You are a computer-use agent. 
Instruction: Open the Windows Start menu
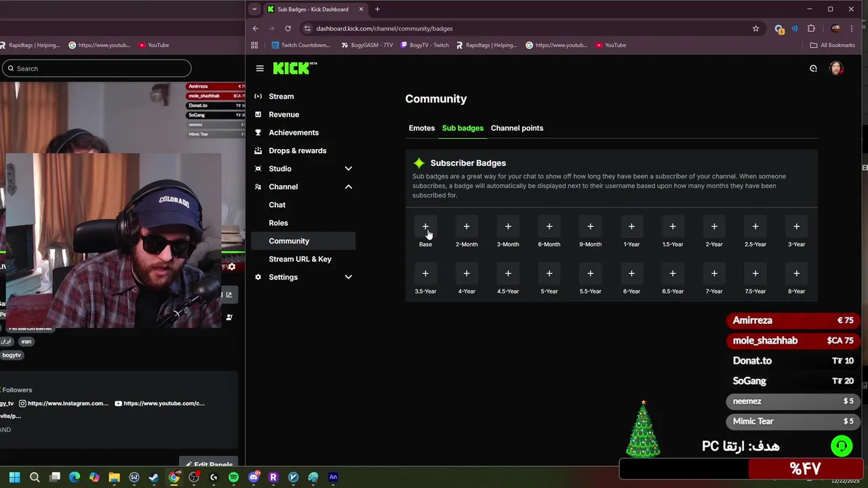pyautogui.click(x=14, y=477)
